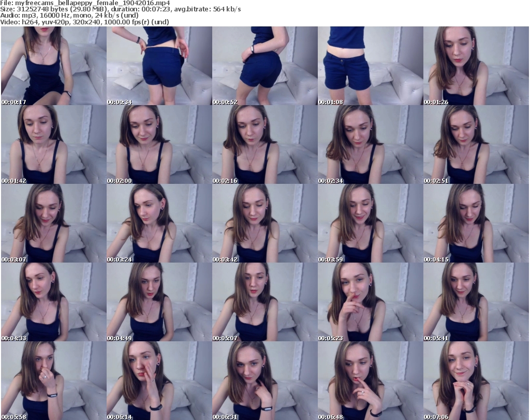
Task: Click the 'Audio: mp3, 16000 Hz' line
Action: tap(69, 16)
